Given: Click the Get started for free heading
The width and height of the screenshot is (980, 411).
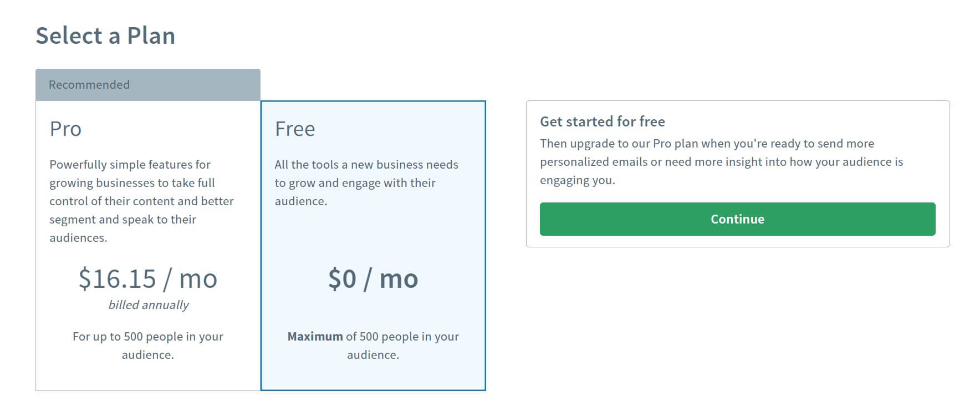Looking at the screenshot, I should pos(603,121).
